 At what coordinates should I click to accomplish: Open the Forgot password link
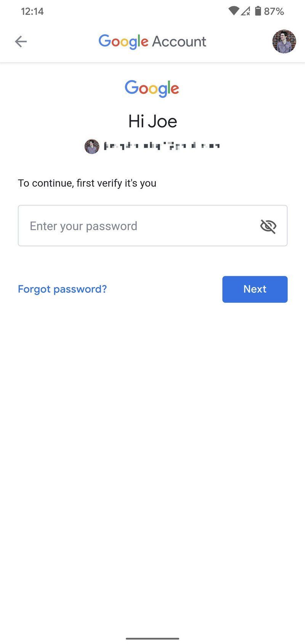tap(62, 289)
